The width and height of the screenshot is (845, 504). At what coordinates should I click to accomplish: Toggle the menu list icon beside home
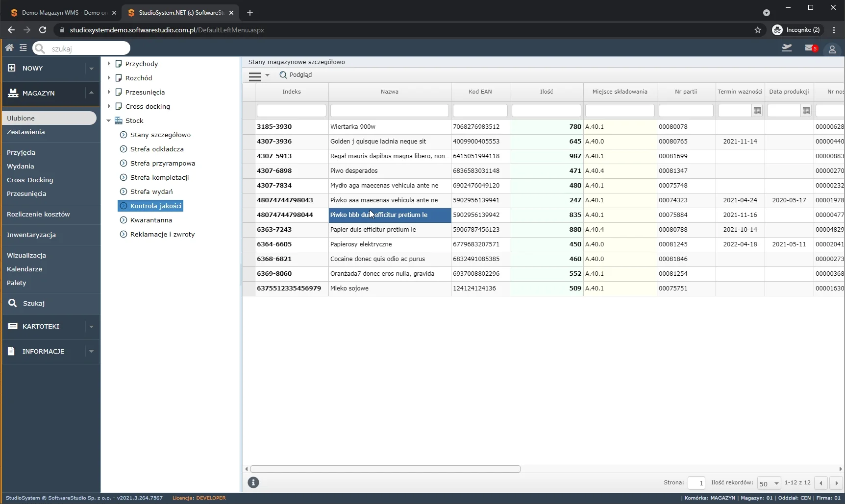(x=23, y=48)
